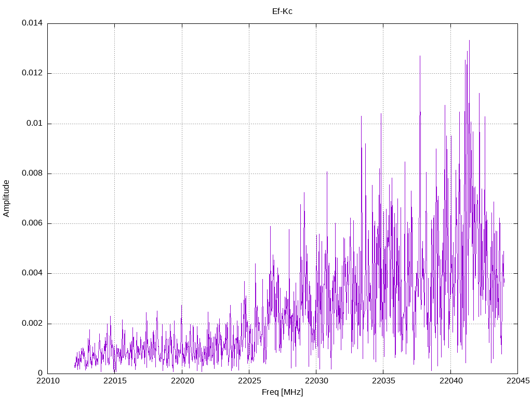The width and height of the screenshot is (532, 399).
Task: Click the 0.004 y-axis tick label
Action: 32,273
